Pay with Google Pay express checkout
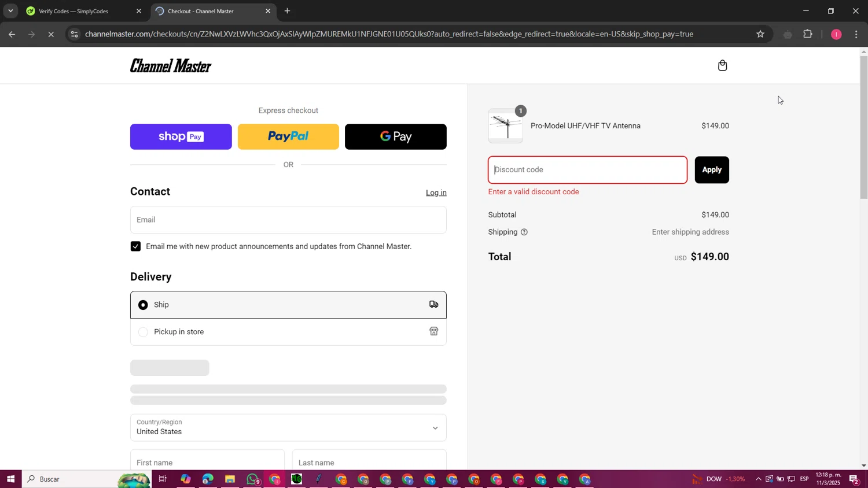This screenshot has height=488, width=868. [396, 136]
